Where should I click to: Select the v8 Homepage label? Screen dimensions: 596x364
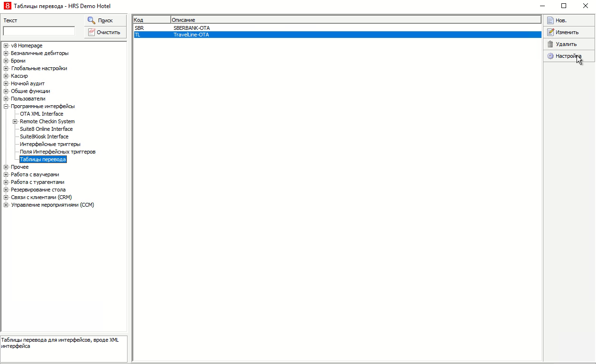click(27, 45)
